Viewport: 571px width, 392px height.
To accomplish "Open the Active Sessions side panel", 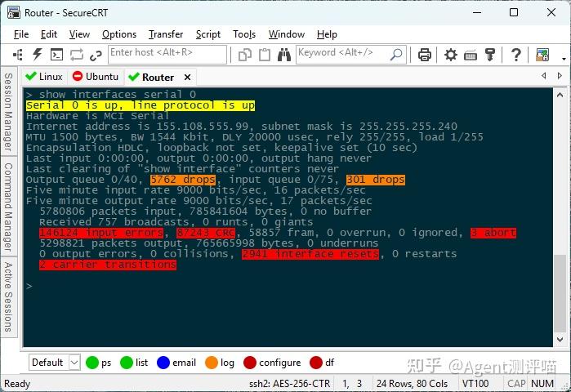I will click(8, 296).
